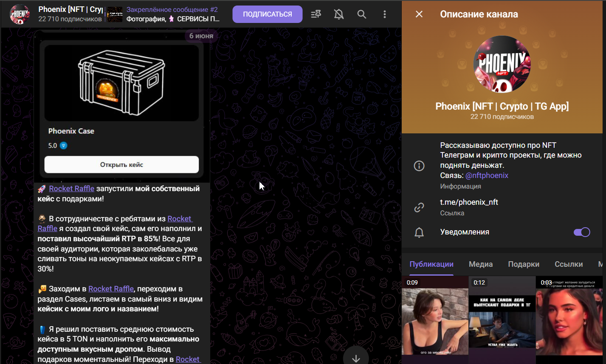Open the 0:12 video thumbnail
Viewport: 606px width, 364px height.
(x=502, y=320)
